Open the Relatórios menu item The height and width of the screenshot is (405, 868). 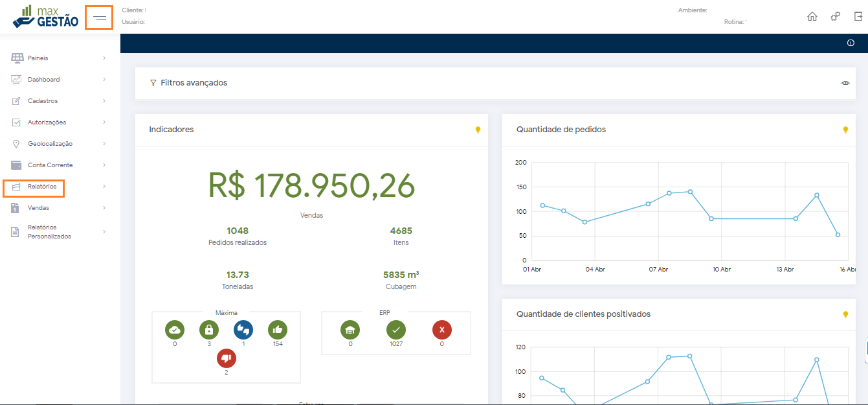[42, 187]
